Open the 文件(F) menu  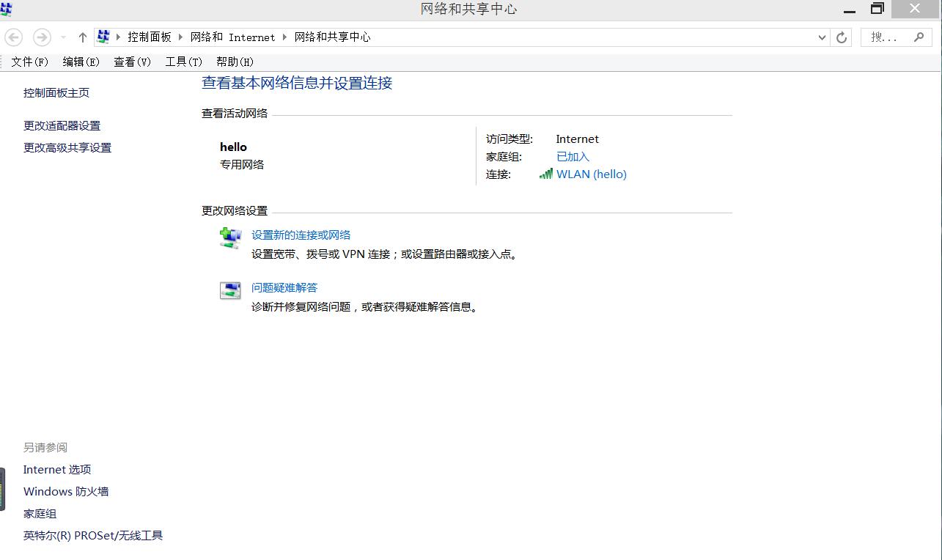click(x=29, y=62)
